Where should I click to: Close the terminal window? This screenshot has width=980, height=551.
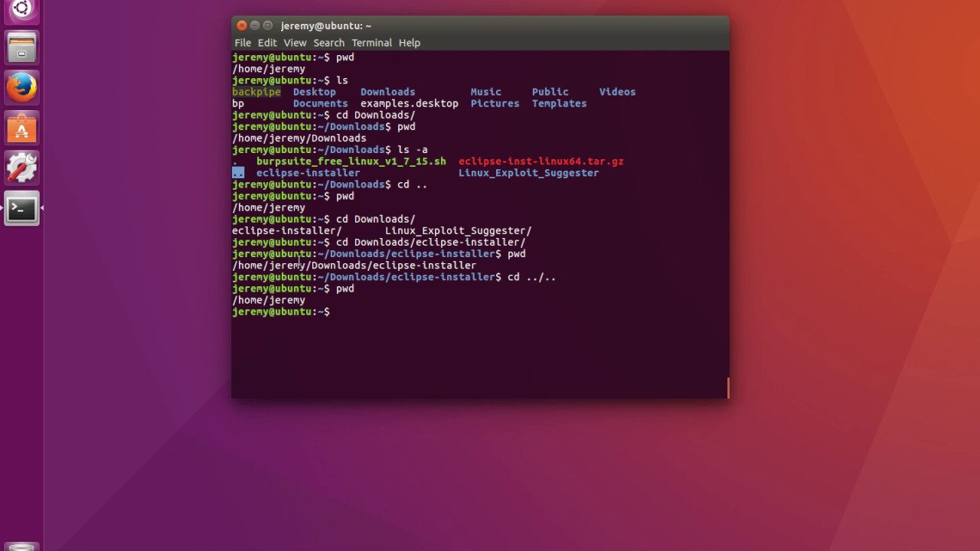pyautogui.click(x=242, y=25)
